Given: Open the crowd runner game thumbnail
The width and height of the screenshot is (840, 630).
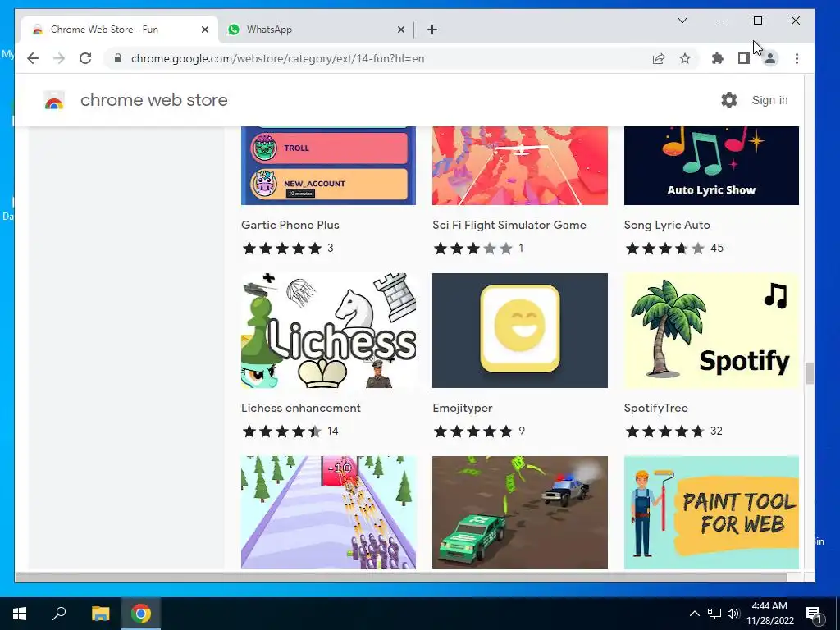Looking at the screenshot, I should coord(328,513).
